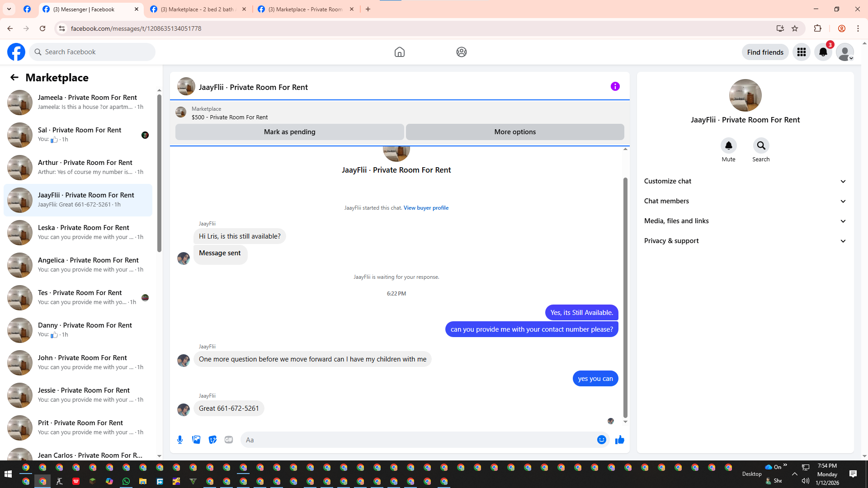Click the purple conversation information icon
This screenshot has width=868, height=488.
pyautogui.click(x=615, y=86)
